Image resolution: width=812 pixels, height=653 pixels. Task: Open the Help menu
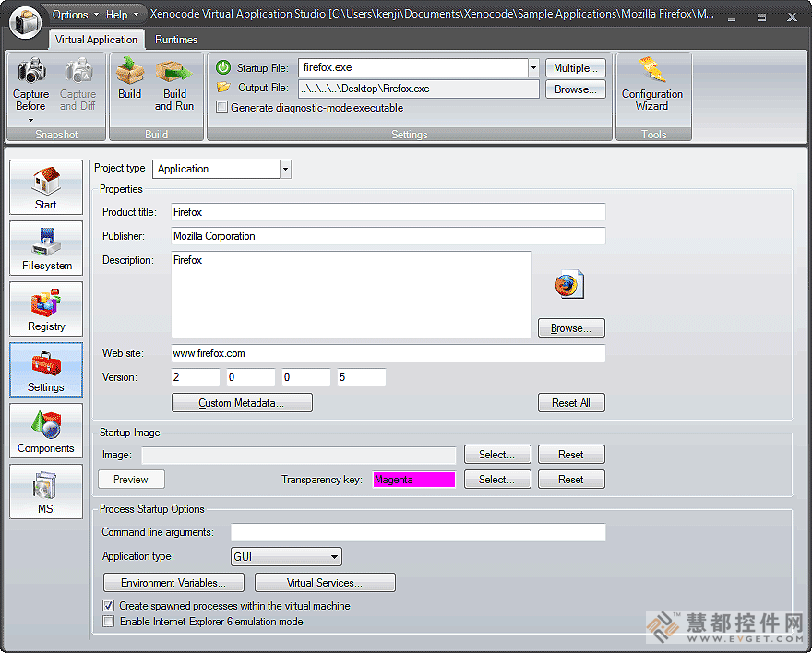pos(122,15)
